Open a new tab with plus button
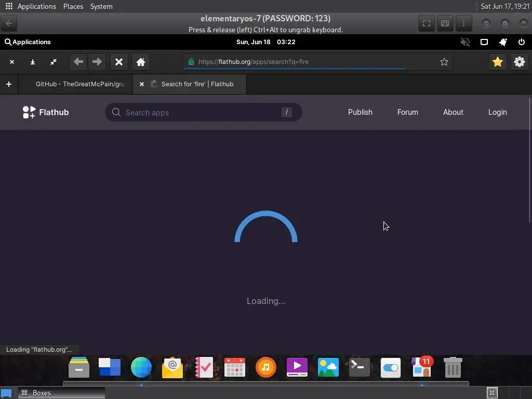Viewport: 532px width, 399px height. click(x=9, y=84)
